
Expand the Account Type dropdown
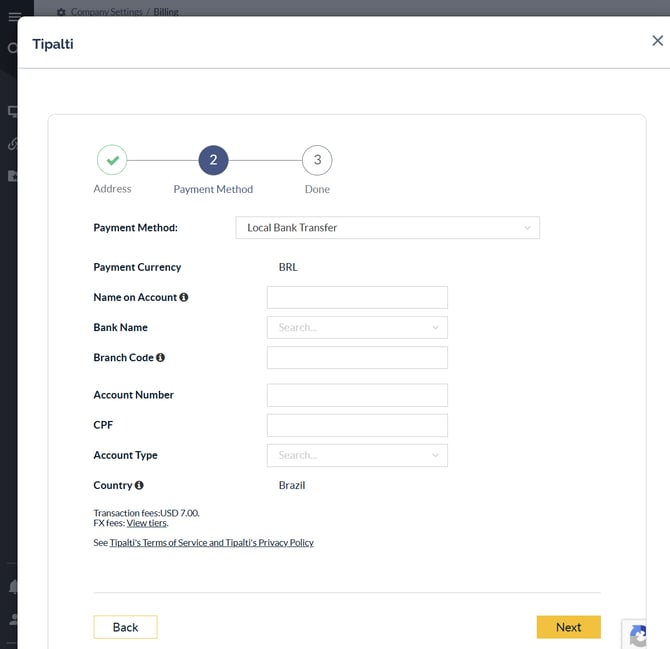coord(357,455)
